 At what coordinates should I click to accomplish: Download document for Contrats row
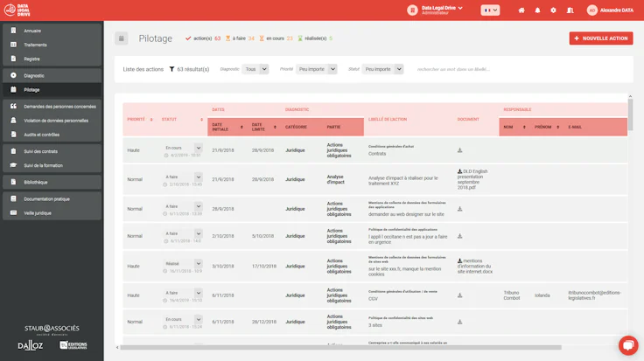click(x=459, y=150)
